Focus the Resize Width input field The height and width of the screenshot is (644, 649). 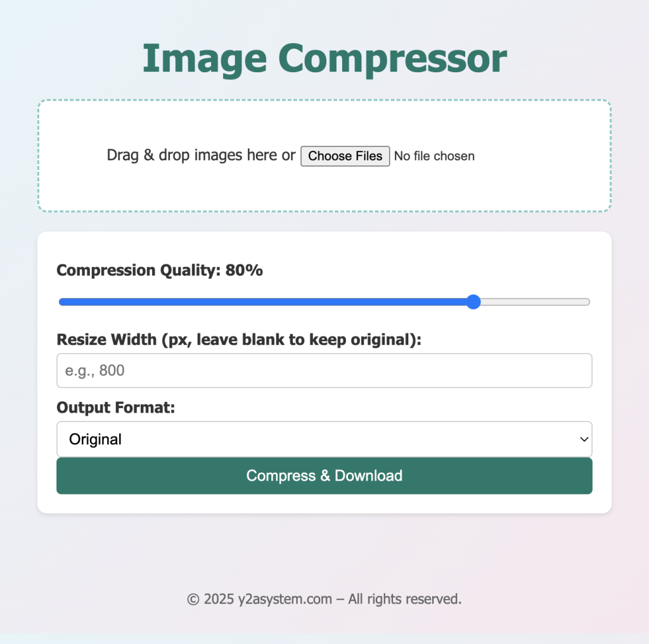coord(324,370)
